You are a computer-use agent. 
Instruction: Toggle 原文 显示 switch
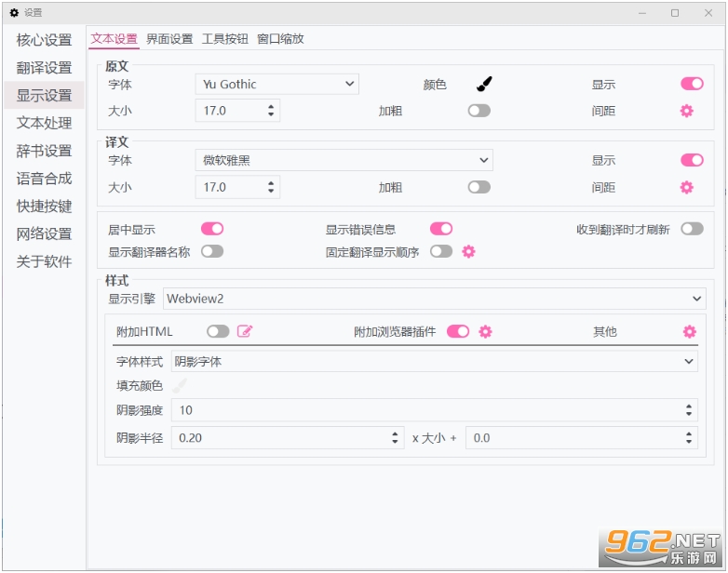pos(692,84)
